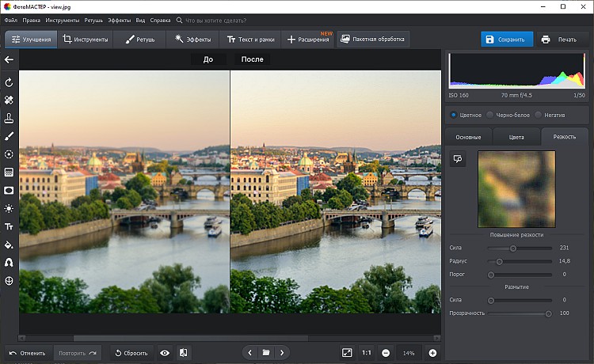Open the Эффекты menu in menu bar
This screenshot has height=364, width=594.
[x=119, y=18]
